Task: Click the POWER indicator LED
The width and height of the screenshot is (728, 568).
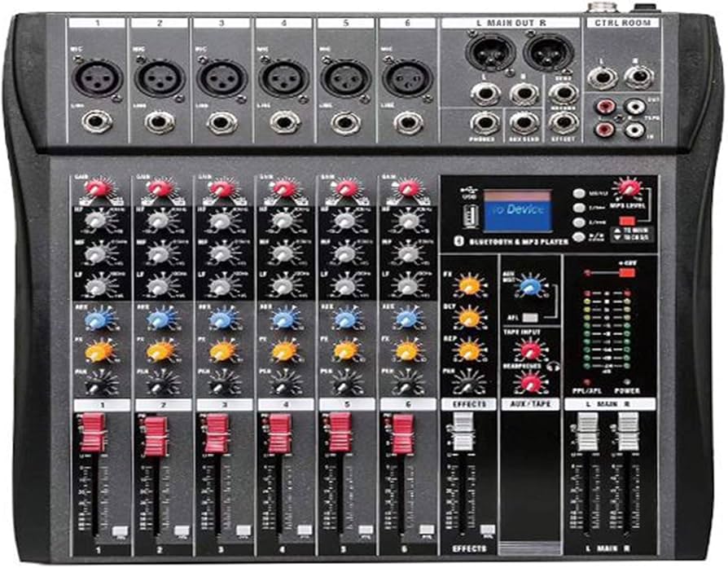Action: click(627, 381)
